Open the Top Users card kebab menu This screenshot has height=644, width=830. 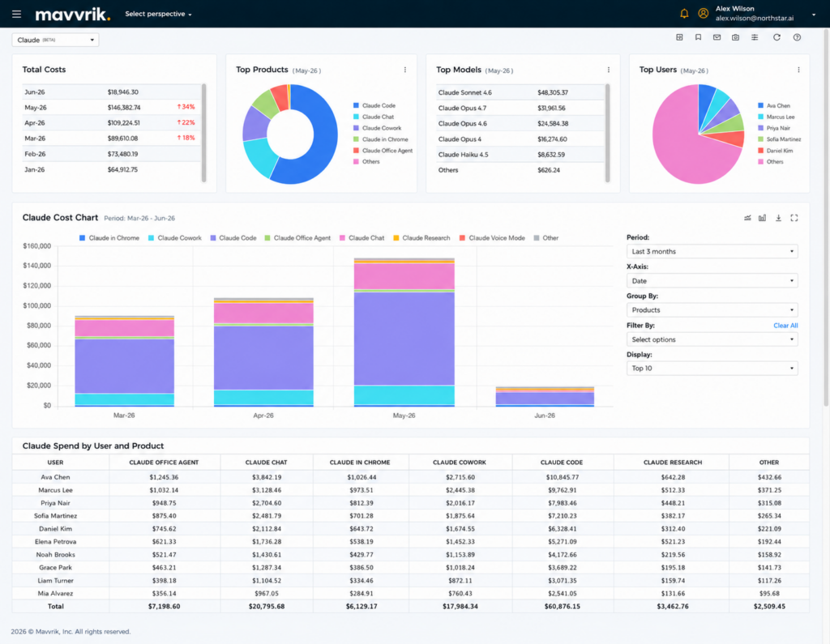pos(798,70)
